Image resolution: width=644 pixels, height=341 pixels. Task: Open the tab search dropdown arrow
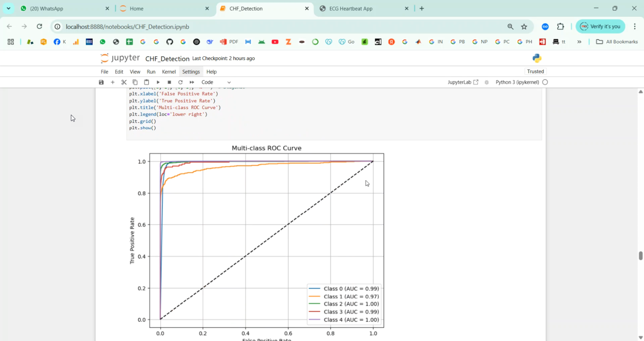8,8
